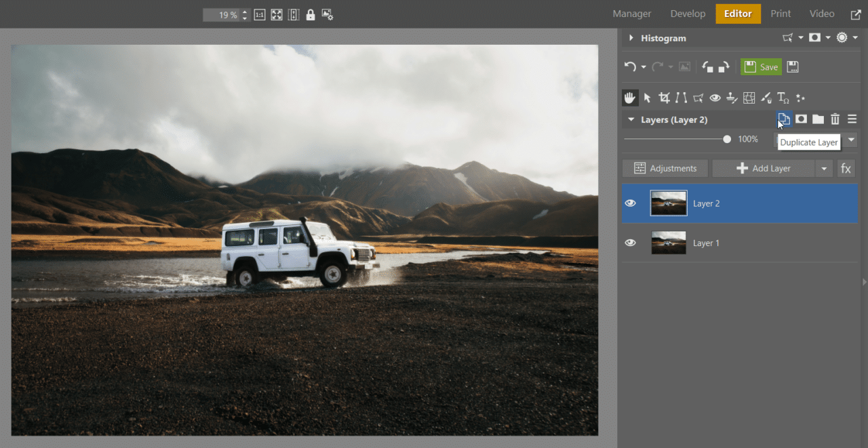Activate the Hand panning tool
Viewport: 868px width, 448px height.
(x=630, y=98)
